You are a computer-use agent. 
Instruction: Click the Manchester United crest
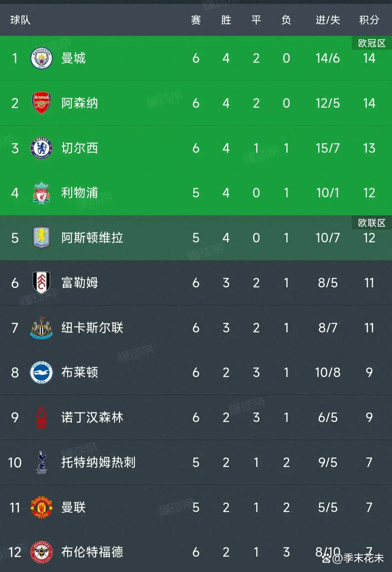pyautogui.click(x=41, y=507)
